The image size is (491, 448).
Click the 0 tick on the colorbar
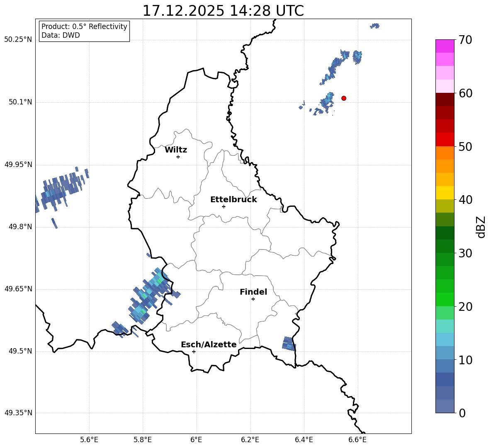tap(462, 413)
